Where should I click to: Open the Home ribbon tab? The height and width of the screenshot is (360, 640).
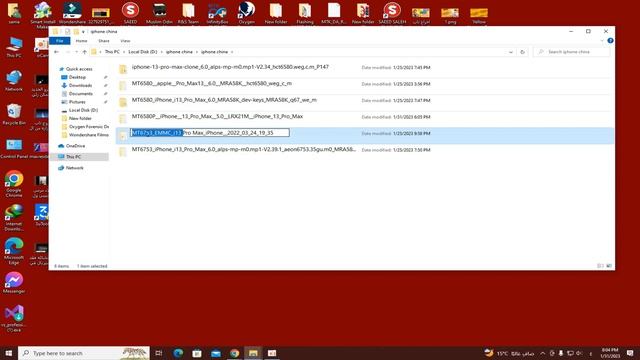(x=81, y=41)
